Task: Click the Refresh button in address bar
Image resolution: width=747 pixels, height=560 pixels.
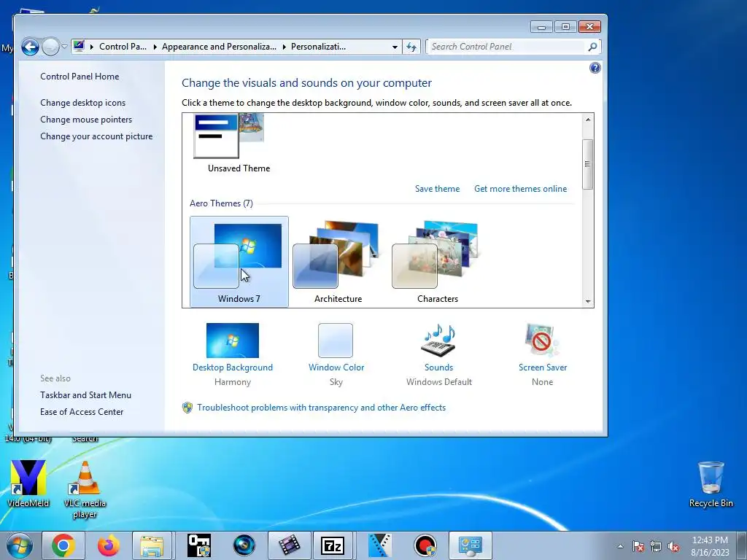Action: (x=411, y=47)
